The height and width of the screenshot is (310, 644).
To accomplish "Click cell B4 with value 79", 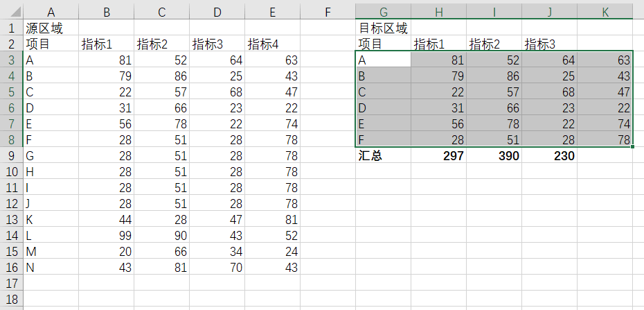I will (107, 76).
